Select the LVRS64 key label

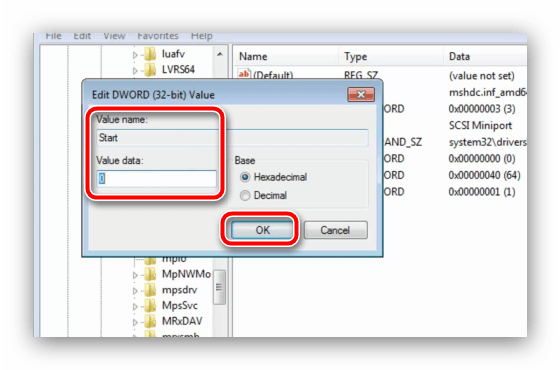pyautogui.click(x=178, y=69)
